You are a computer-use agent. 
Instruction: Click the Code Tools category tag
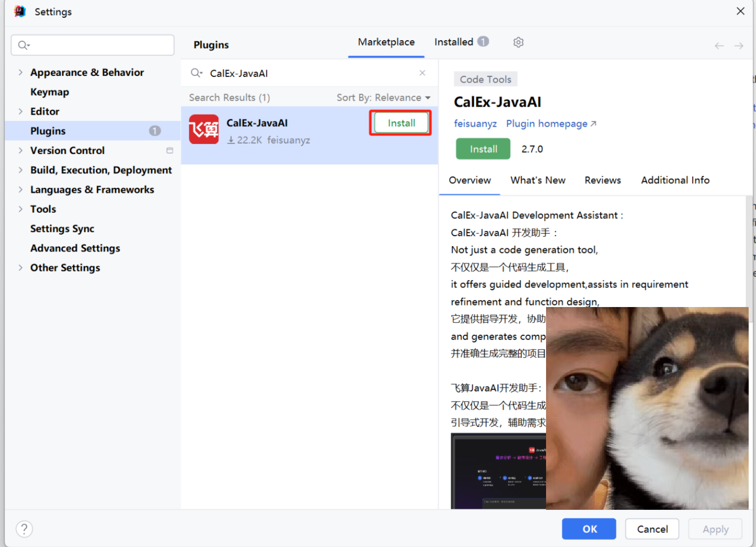[x=486, y=79]
